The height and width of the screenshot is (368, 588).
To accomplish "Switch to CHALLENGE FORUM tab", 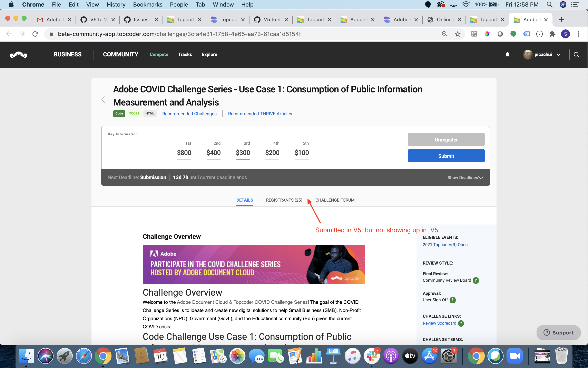I will [x=335, y=200].
